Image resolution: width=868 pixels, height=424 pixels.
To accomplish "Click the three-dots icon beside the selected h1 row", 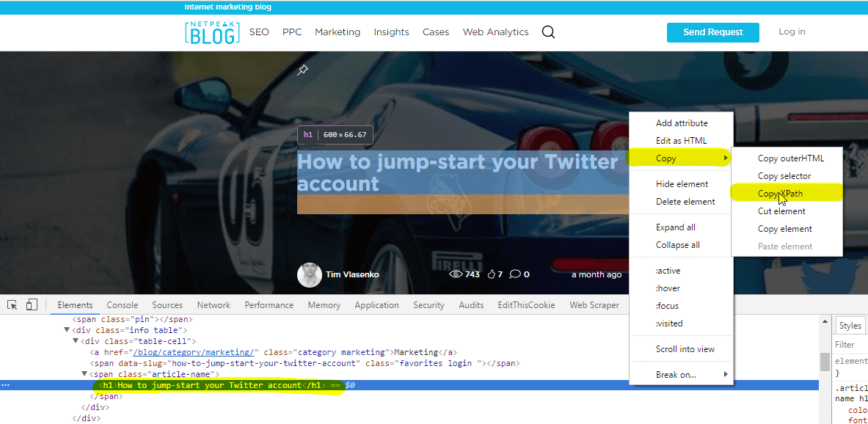I will tap(6, 384).
